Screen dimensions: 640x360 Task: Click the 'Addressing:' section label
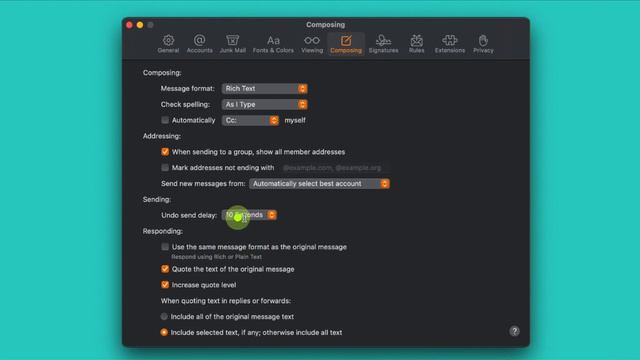tap(162, 136)
